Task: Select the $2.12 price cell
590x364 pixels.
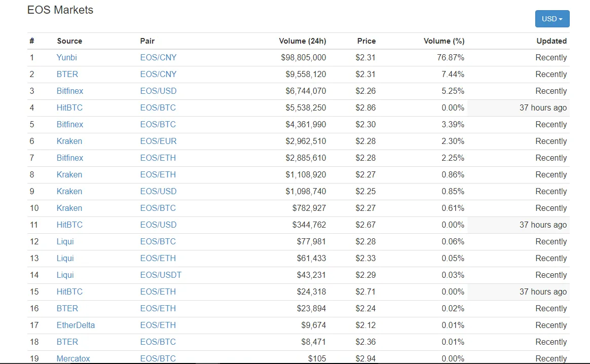Action: [x=366, y=325]
